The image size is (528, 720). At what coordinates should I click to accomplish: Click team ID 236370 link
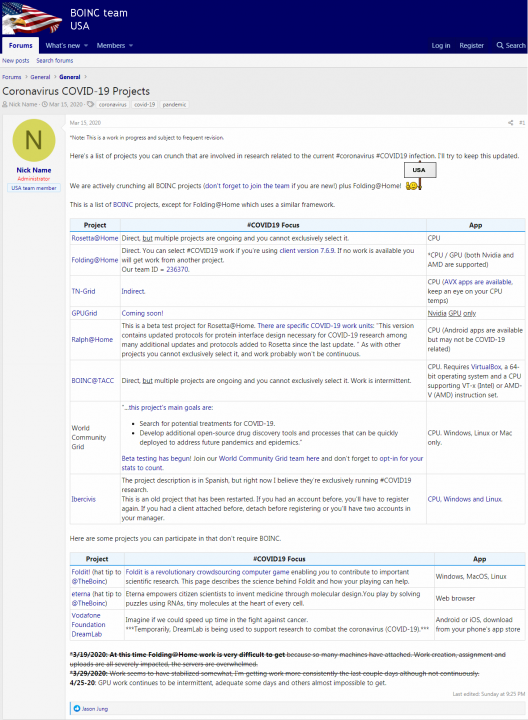[x=177, y=270]
